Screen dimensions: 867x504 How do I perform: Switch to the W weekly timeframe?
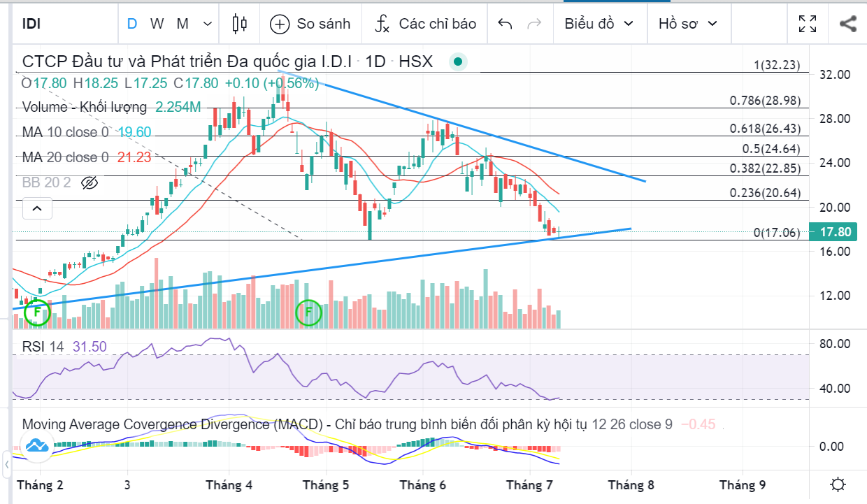pos(157,24)
